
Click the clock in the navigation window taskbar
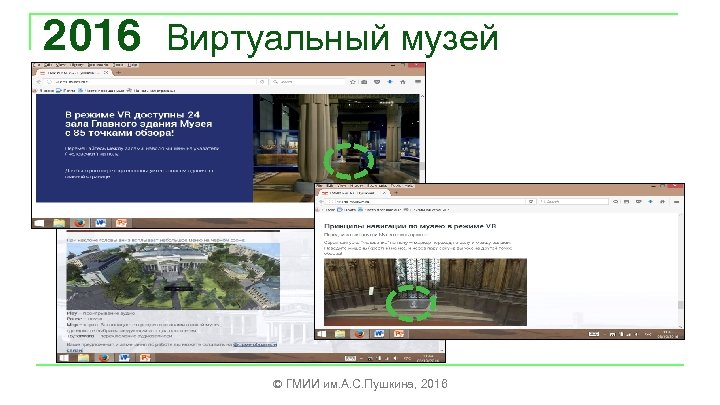(x=668, y=334)
